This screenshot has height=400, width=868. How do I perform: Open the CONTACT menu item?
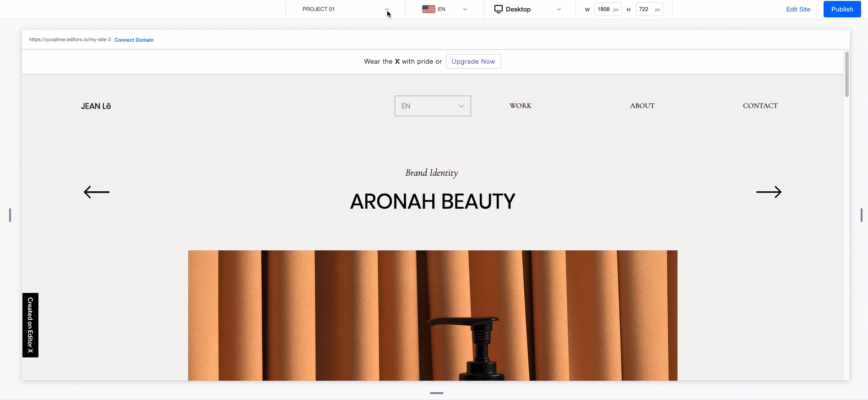point(760,106)
